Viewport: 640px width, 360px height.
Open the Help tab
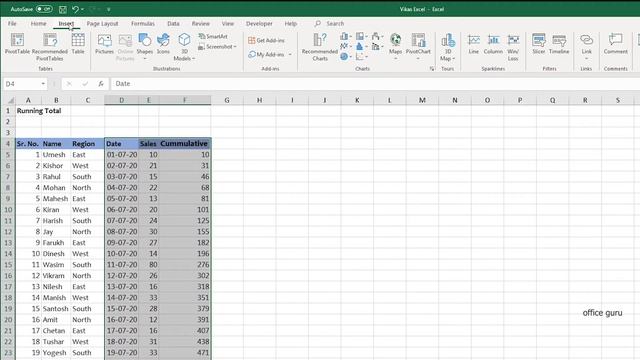[x=290, y=24]
